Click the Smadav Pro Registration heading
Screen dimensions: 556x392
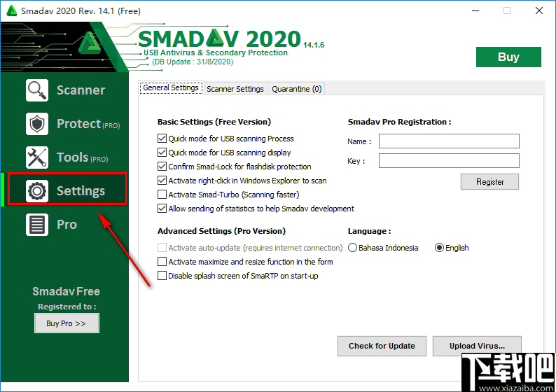(400, 122)
